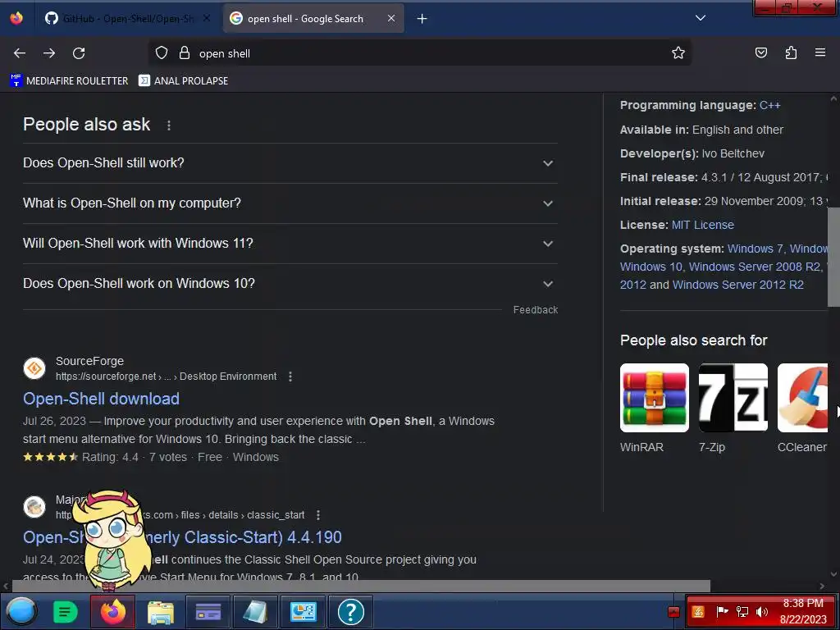This screenshot has width=840, height=630.
Task: Open the volume speaker tray icon
Action: (762, 612)
